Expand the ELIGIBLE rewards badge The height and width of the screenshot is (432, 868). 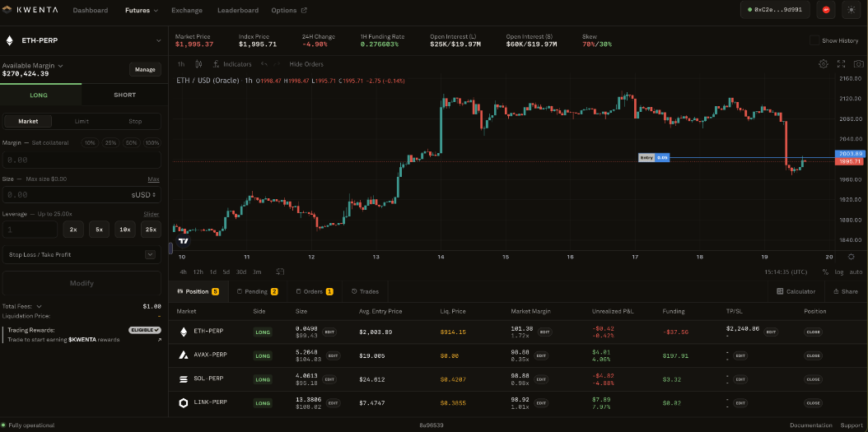click(x=145, y=330)
